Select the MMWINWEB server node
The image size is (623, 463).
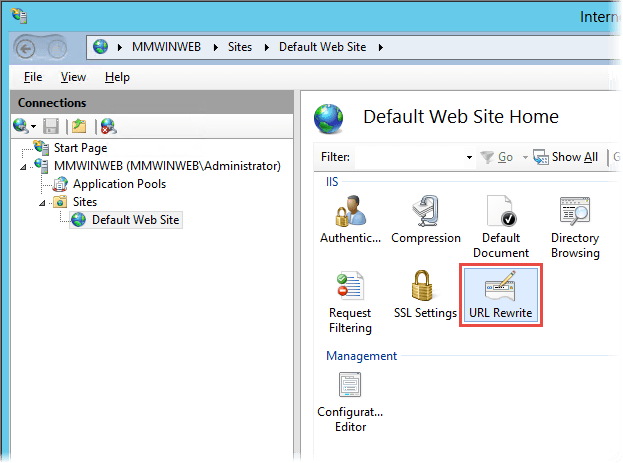pos(167,166)
